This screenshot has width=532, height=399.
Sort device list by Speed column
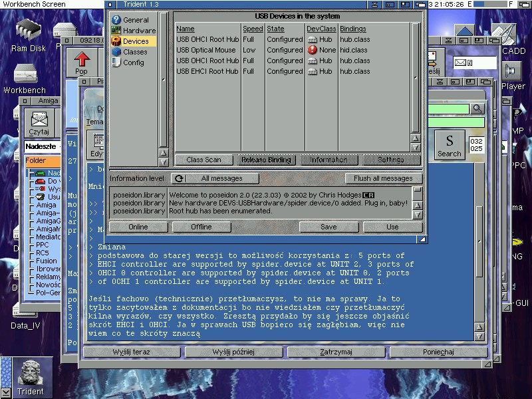click(x=253, y=29)
